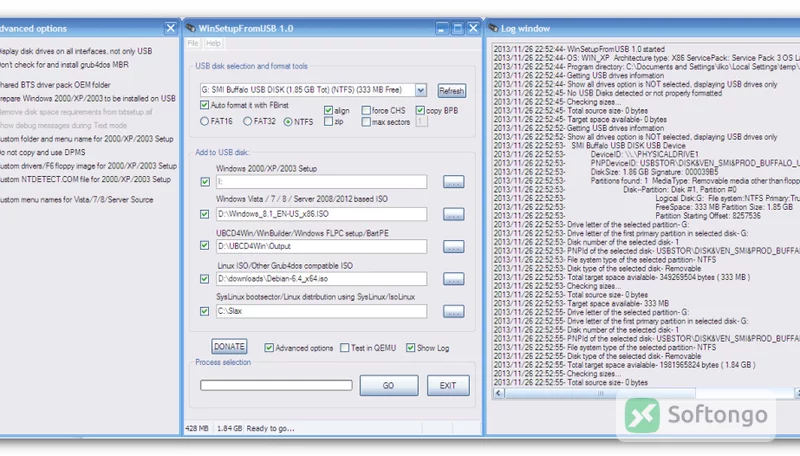Image resolution: width=800 pixels, height=456 pixels.
Task: Toggle the zip checkbox
Action: [x=328, y=121]
